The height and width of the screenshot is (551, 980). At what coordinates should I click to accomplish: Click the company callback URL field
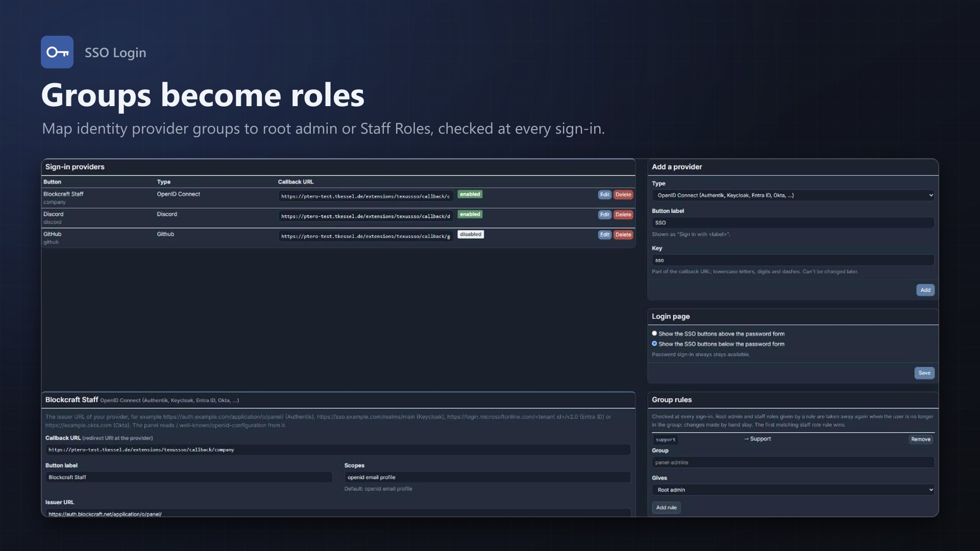[x=338, y=450]
